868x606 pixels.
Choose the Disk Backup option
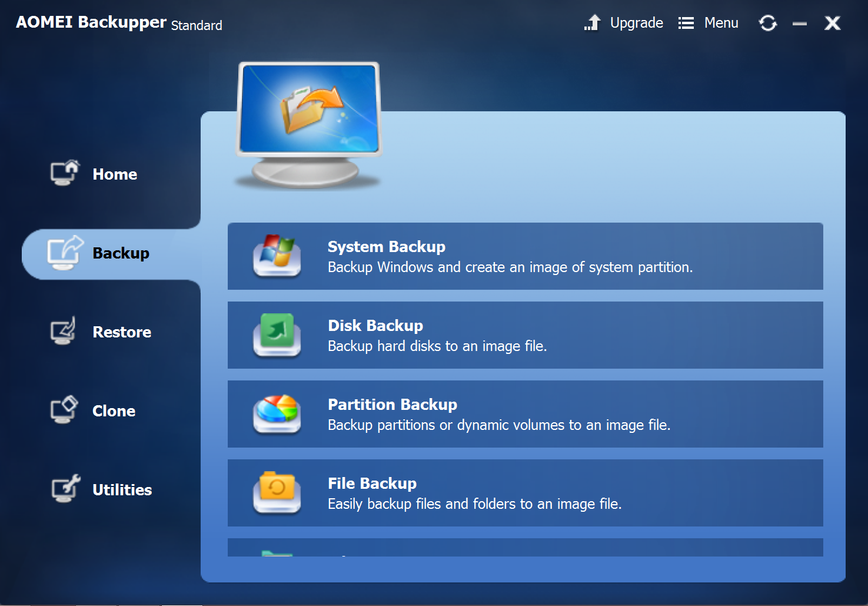pyautogui.click(x=526, y=335)
